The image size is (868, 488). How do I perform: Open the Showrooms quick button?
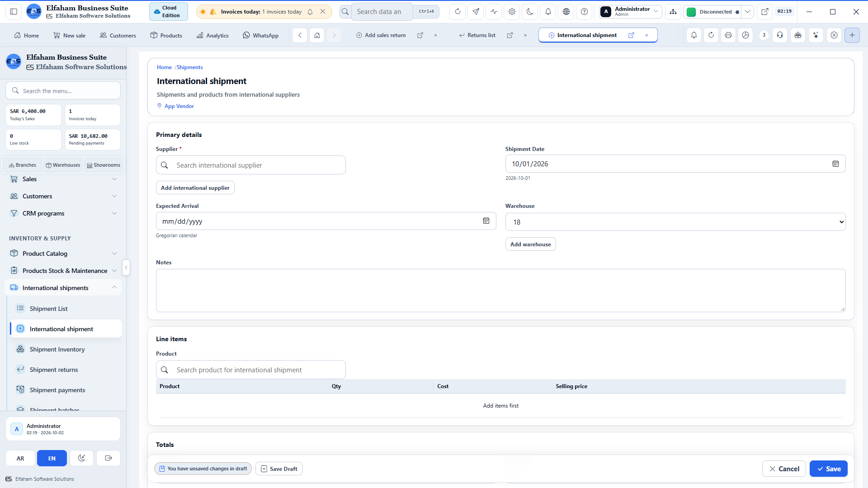tap(104, 165)
